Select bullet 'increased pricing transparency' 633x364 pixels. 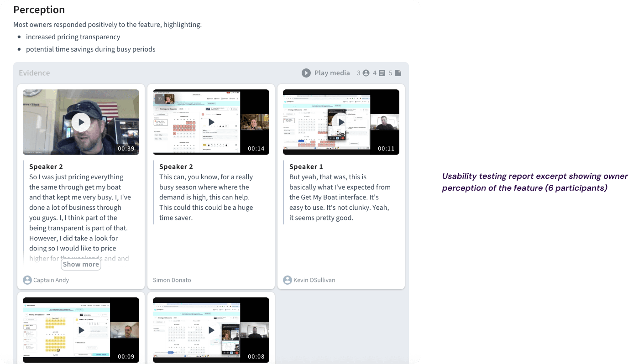point(73,37)
